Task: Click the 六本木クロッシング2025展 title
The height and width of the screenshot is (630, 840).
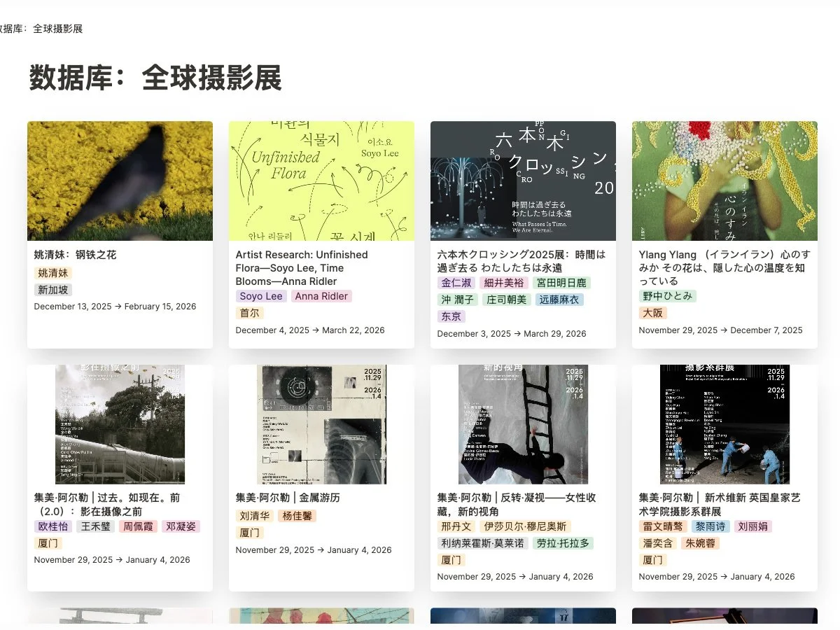Action: tap(521, 261)
